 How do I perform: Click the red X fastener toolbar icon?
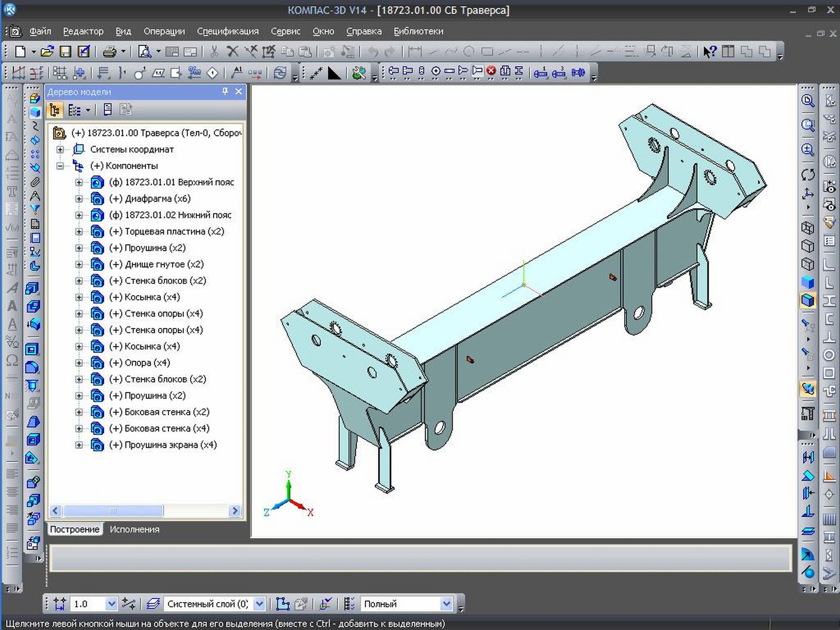click(491, 71)
